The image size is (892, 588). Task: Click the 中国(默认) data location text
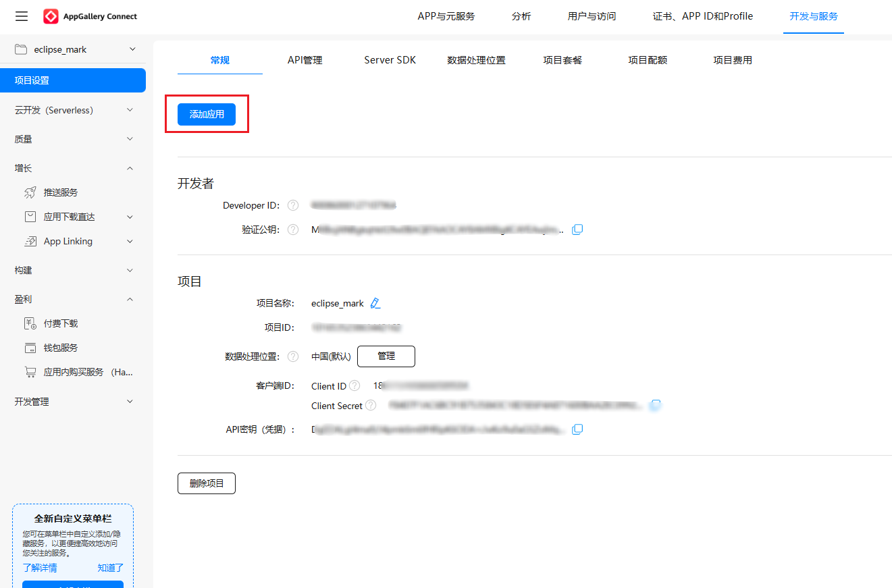click(x=331, y=356)
